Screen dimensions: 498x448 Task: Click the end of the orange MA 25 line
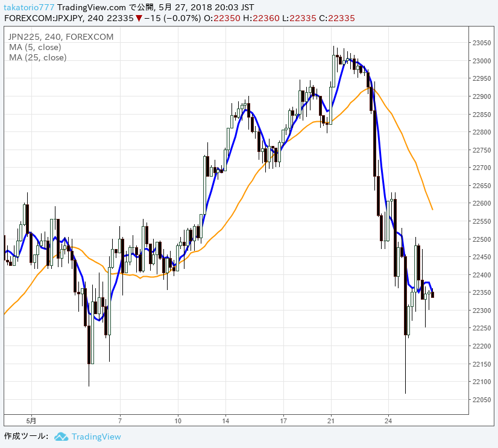[432, 209]
